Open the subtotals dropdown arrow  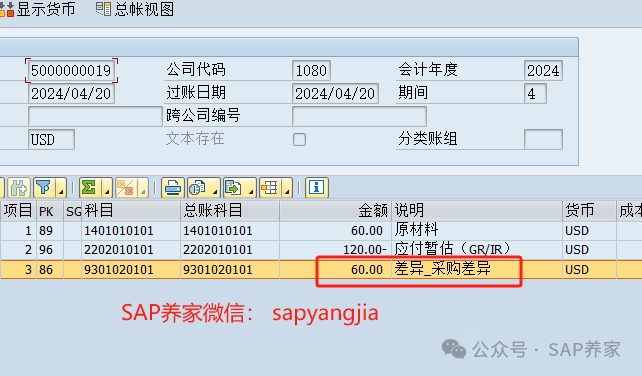coord(143,188)
